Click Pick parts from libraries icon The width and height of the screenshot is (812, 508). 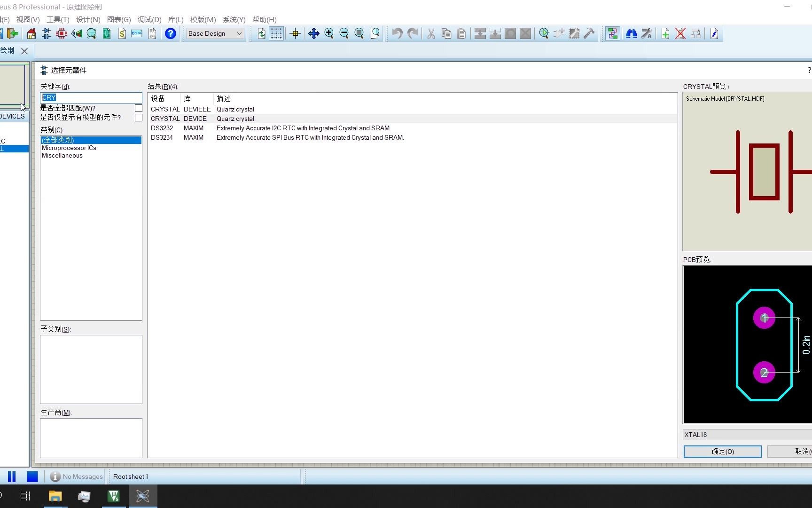coord(544,33)
